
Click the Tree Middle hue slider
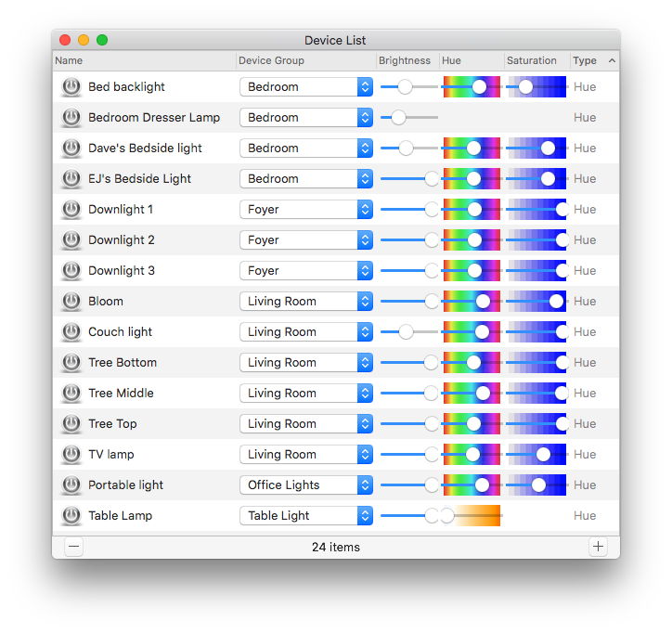tap(472, 394)
